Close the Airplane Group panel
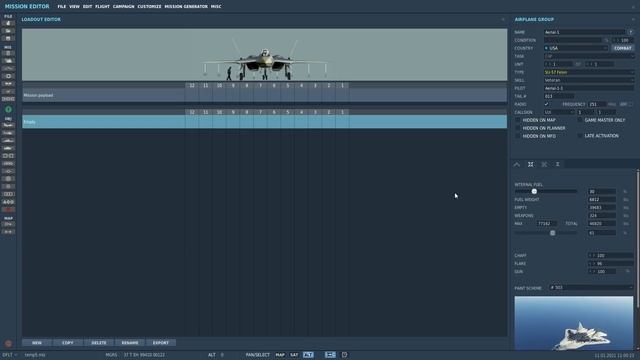The image size is (640, 360). tap(633, 19)
